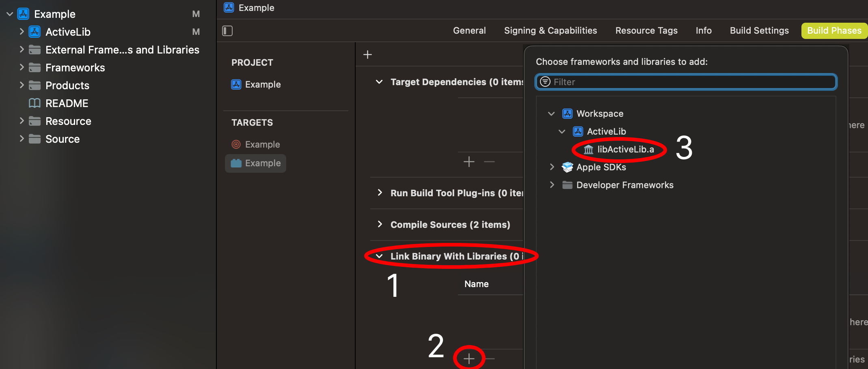
Task: Toggle the project and targets sidebar panel icon
Action: coord(227,31)
